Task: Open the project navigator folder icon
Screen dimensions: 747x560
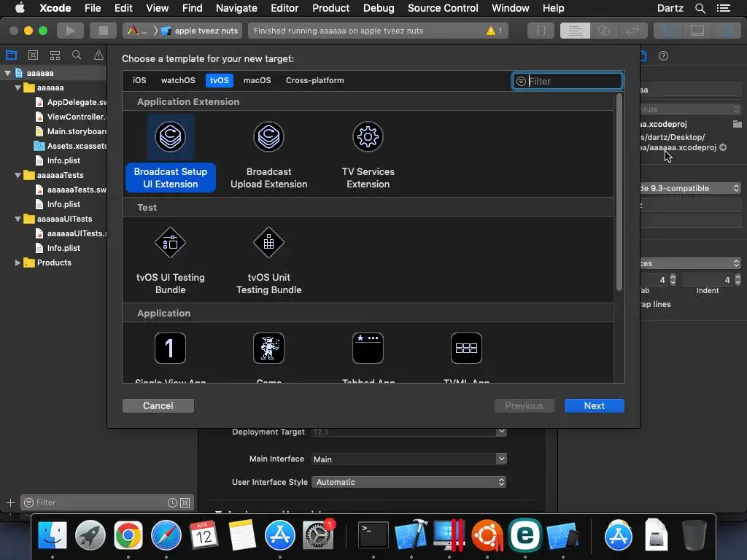Action: [11, 55]
